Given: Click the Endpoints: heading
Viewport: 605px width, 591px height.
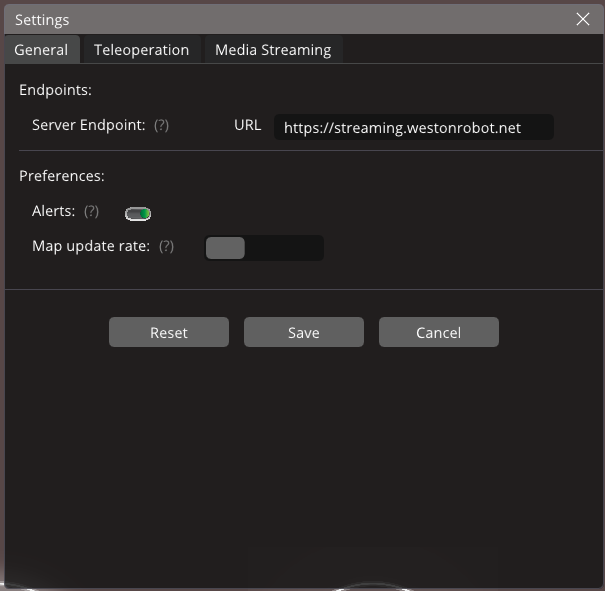Looking at the screenshot, I should [56, 90].
